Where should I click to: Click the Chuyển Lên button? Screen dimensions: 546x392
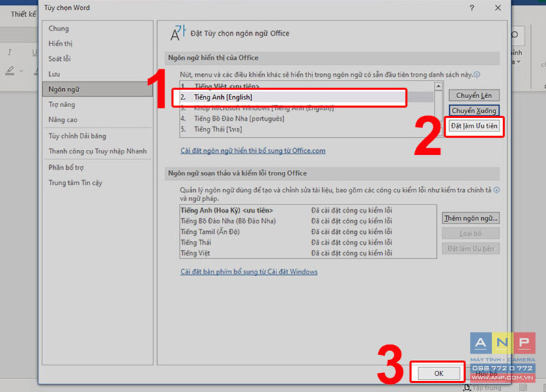(x=474, y=95)
